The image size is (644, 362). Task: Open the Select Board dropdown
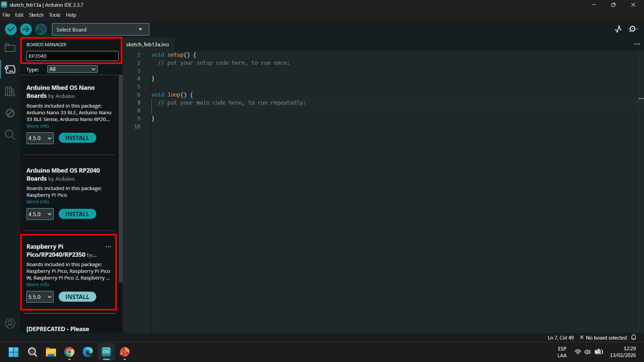(100, 29)
